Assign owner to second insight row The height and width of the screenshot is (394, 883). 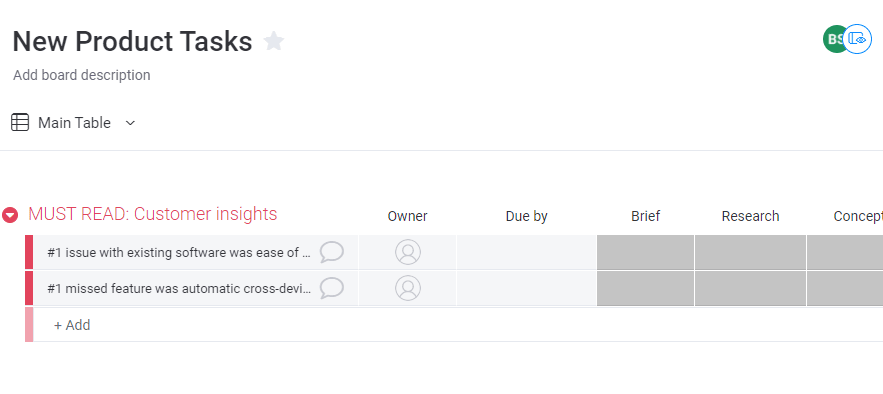coord(408,288)
